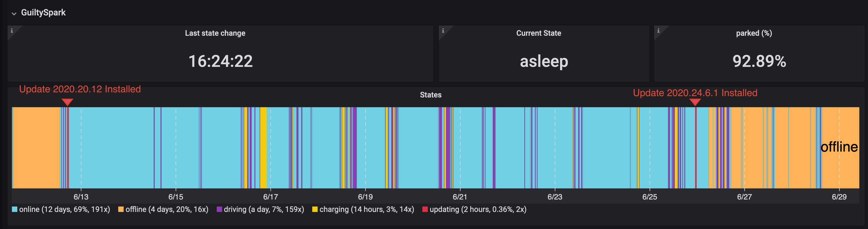Image resolution: width=868 pixels, height=229 pixels.
Task: Click the 6/29 time axis label
Action: click(839, 197)
